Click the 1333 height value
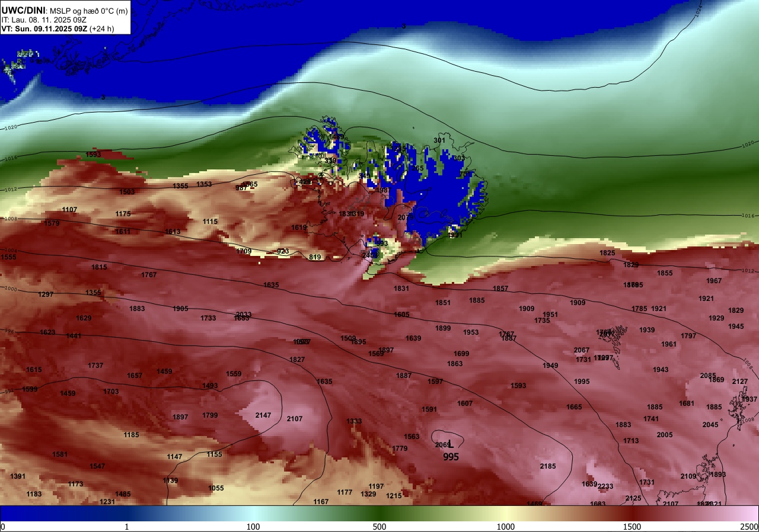 (x=354, y=421)
